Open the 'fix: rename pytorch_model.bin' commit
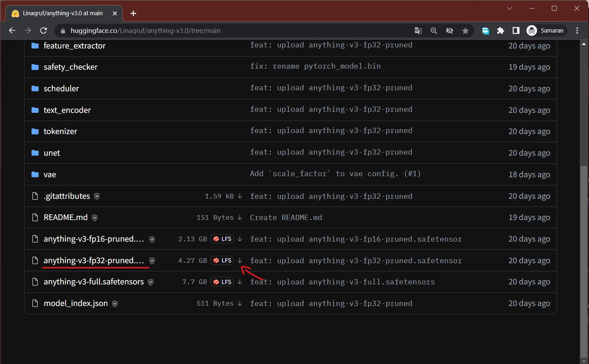589x364 pixels. (315, 66)
